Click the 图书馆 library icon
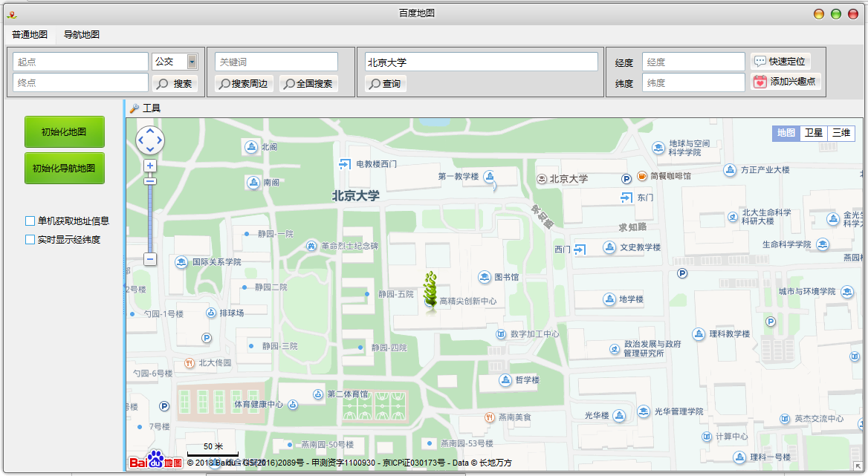Screen dimensions: 868x476 tap(485, 277)
